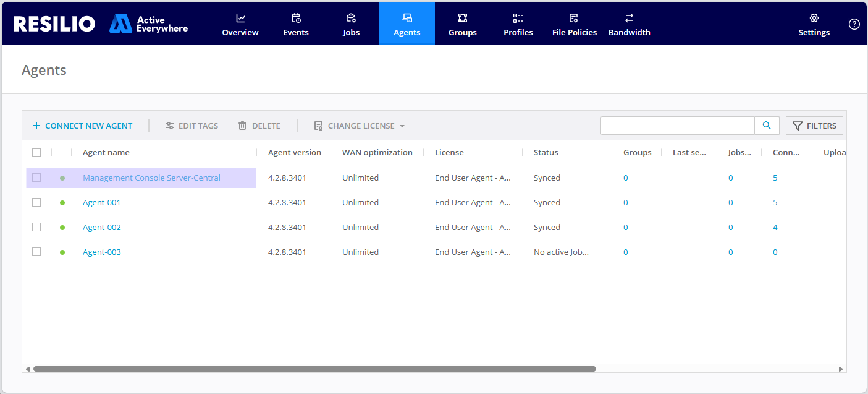Click green status dot for Agent-001
This screenshot has width=868, height=394.
62,203
